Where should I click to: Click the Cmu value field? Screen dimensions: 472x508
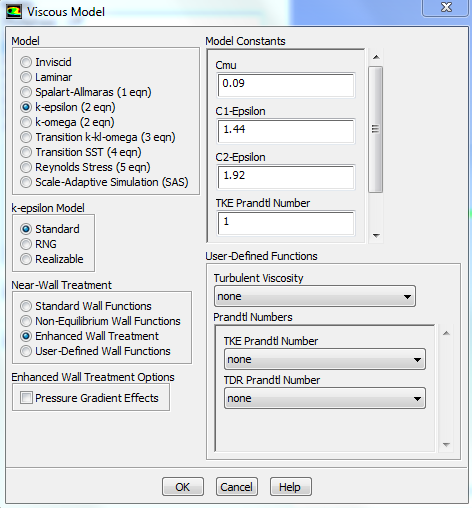(286, 85)
